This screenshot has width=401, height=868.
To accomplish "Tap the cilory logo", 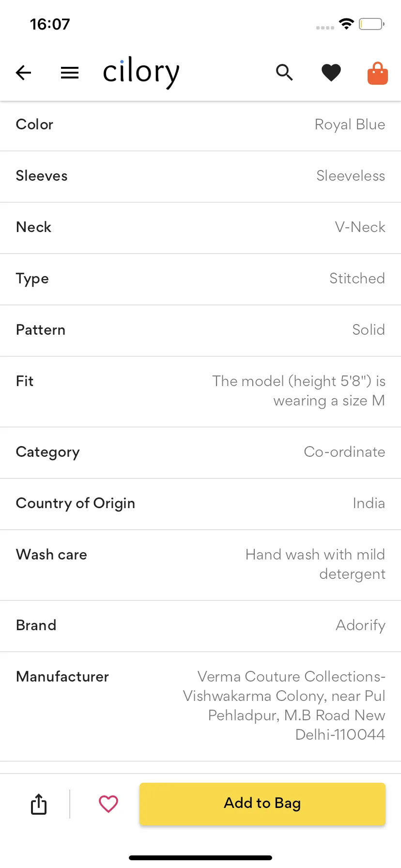I will click(141, 73).
